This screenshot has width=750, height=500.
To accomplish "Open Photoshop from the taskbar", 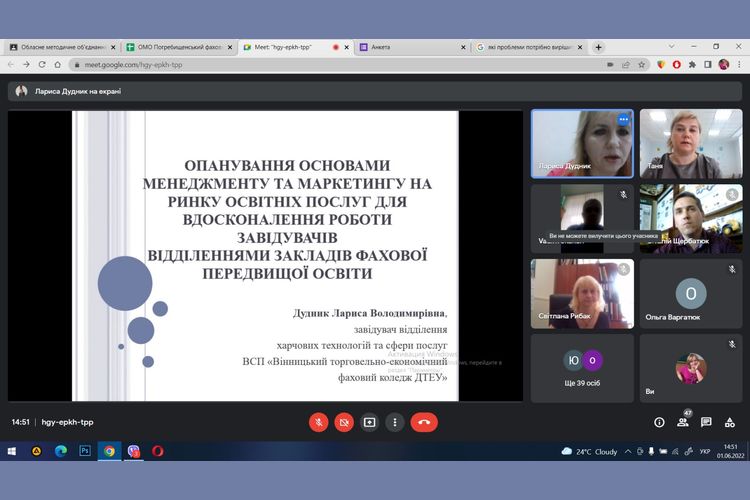I will [x=84, y=451].
